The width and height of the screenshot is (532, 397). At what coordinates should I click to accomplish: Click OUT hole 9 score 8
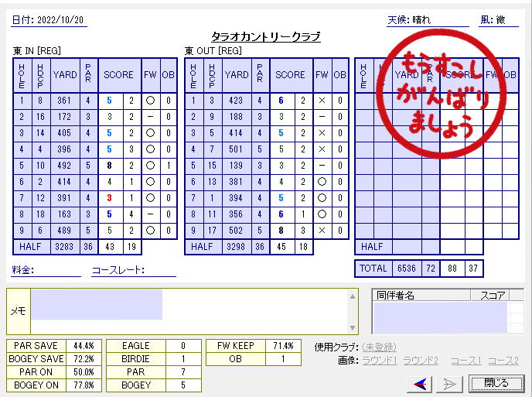click(x=281, y=231)
